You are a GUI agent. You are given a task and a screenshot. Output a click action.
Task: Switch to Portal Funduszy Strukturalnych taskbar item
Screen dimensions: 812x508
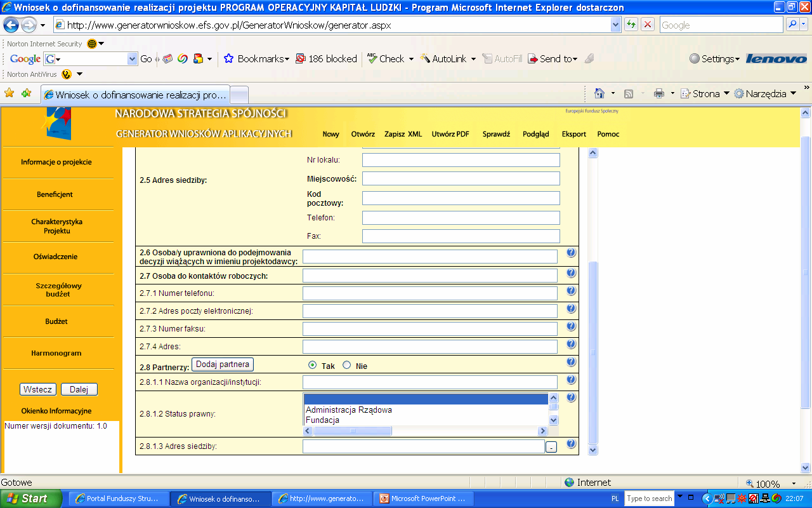[119, 498]
